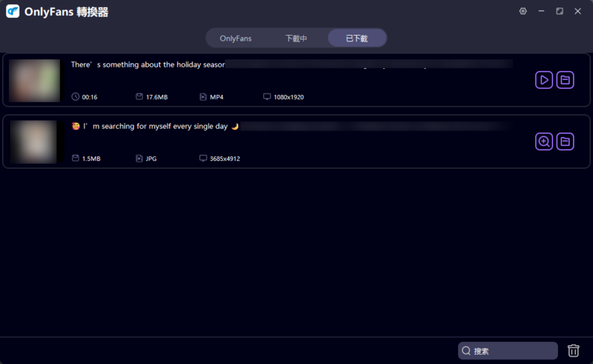Image resolution: width=593 pixels, height=364 pixels.
Task: Switch to the 下載中 tab
Action: point(296,38)
